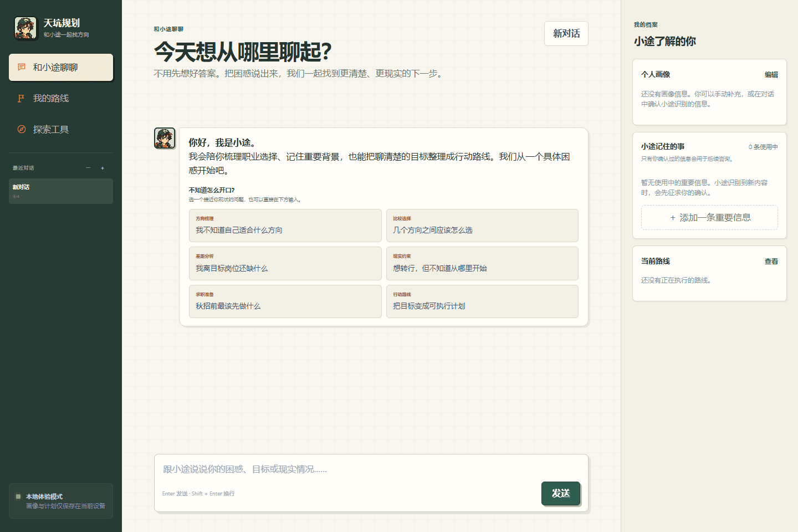
Task: Click 添加一条重要信息
Action: point(709,218)
